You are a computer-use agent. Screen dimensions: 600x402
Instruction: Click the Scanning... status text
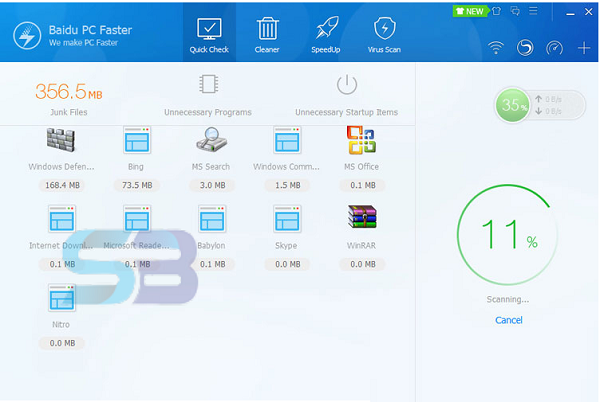(x=508, y=299)
